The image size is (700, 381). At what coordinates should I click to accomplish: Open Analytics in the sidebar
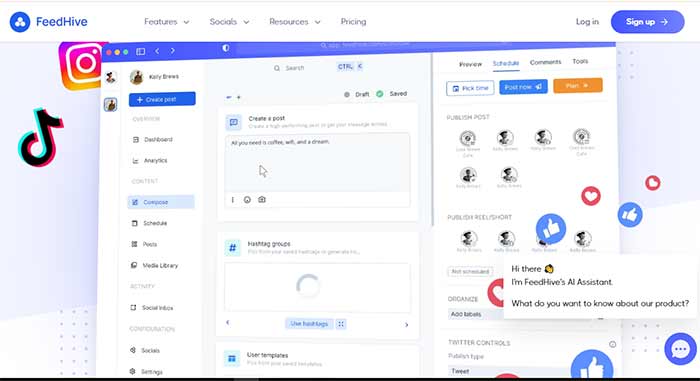(x=150, y=160)
